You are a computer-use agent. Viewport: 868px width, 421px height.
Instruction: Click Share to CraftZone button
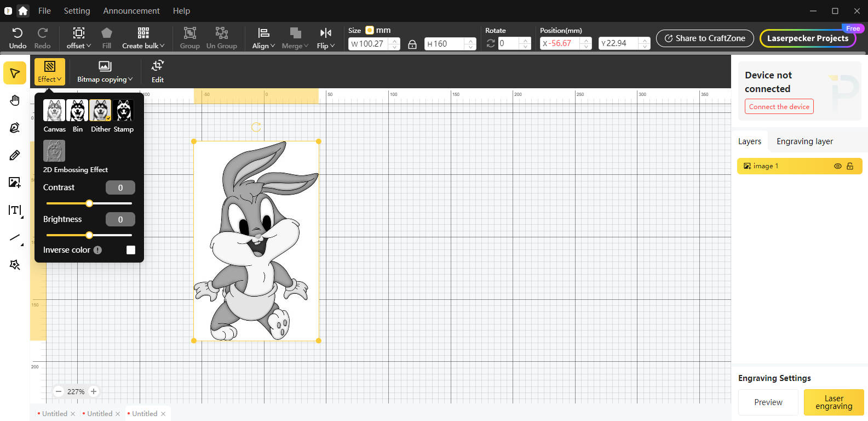[x=705, y=38]
